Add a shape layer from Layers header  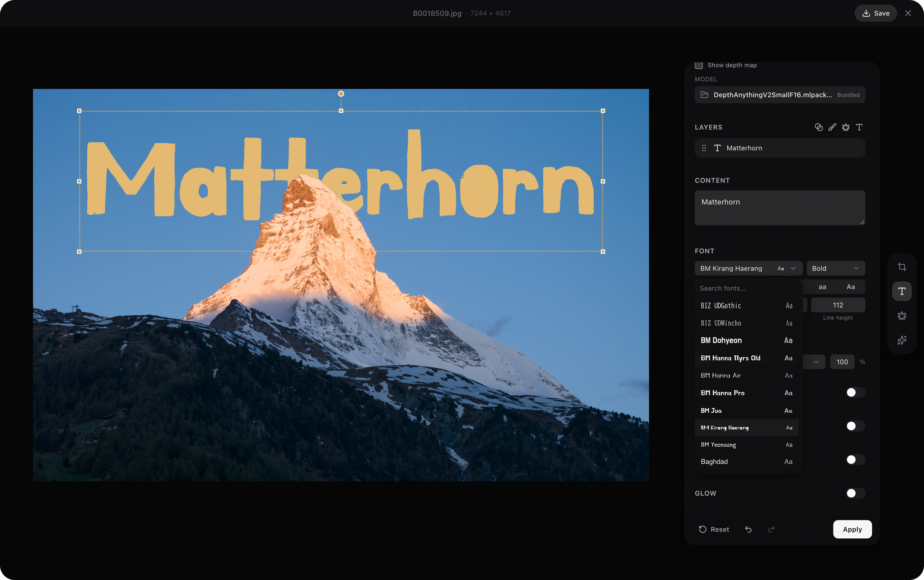(819, 127)
